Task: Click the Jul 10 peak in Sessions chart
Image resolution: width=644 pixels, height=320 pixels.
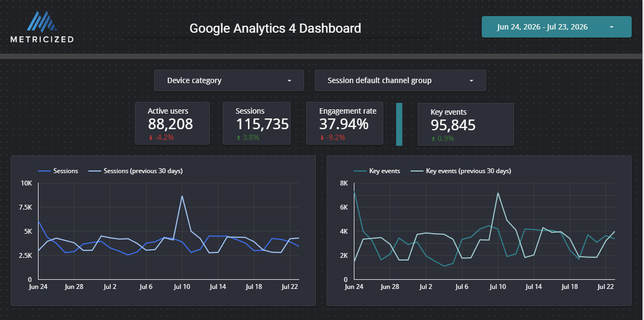Action: (182, 196)
